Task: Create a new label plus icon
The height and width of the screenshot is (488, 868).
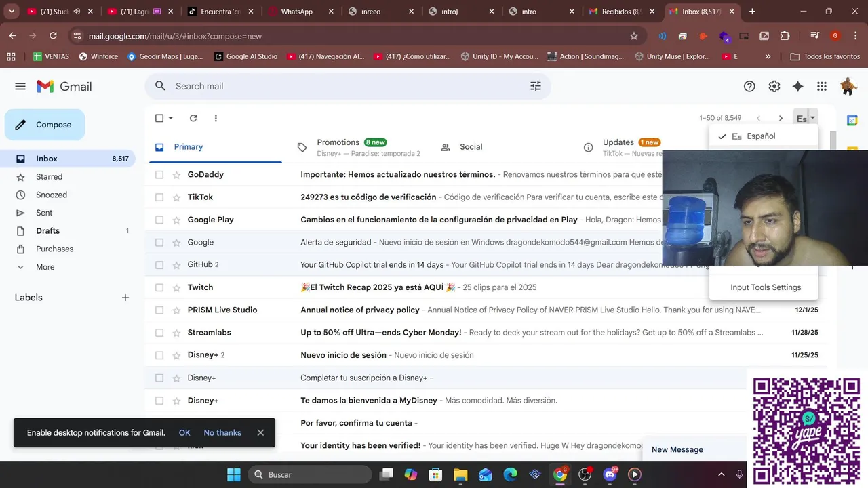Action: [x=125, y=298]
